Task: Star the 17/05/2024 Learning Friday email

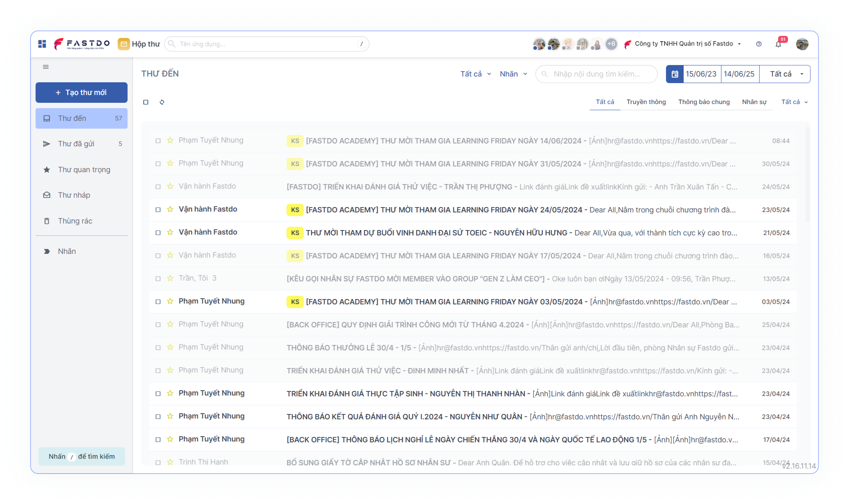Action: pos(170,255)
